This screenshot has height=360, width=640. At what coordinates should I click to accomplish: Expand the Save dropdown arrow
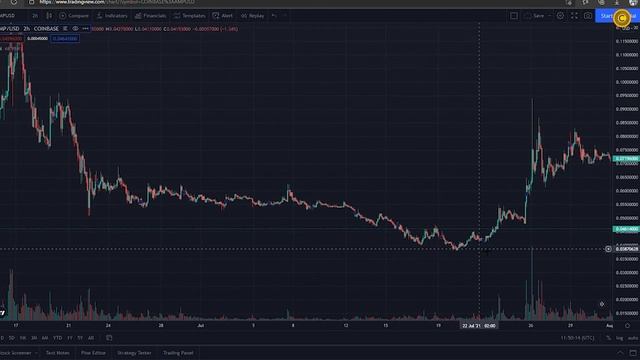point(549,16)
